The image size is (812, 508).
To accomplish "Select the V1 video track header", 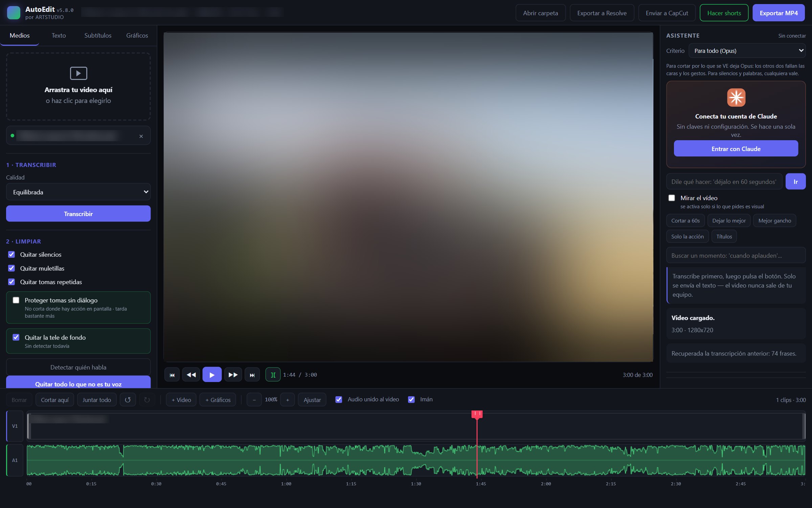I will pos(15,426).
